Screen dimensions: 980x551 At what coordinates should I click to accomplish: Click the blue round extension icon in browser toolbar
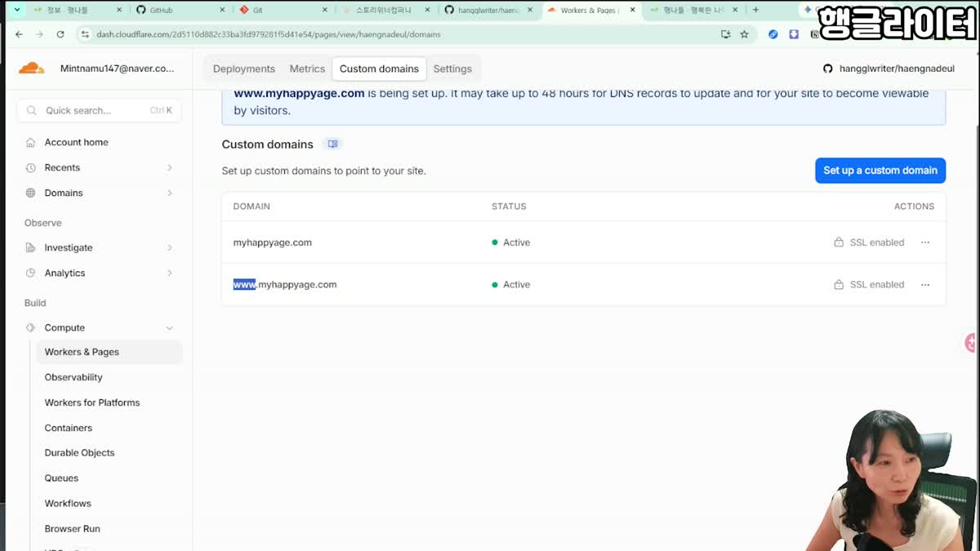[773, 34]
